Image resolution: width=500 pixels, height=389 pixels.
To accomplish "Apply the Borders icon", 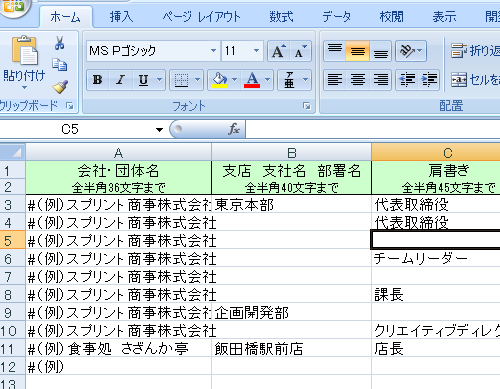I will [x=181, y=80].
